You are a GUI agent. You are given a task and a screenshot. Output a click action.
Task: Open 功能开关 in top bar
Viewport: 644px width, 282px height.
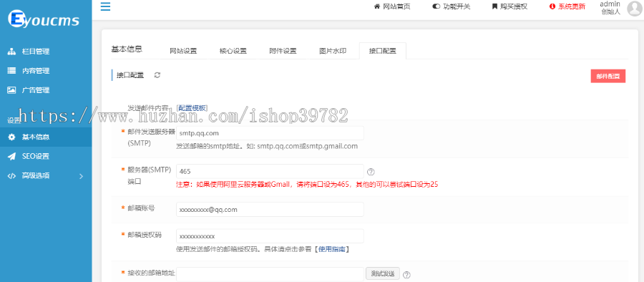point(452,6)
